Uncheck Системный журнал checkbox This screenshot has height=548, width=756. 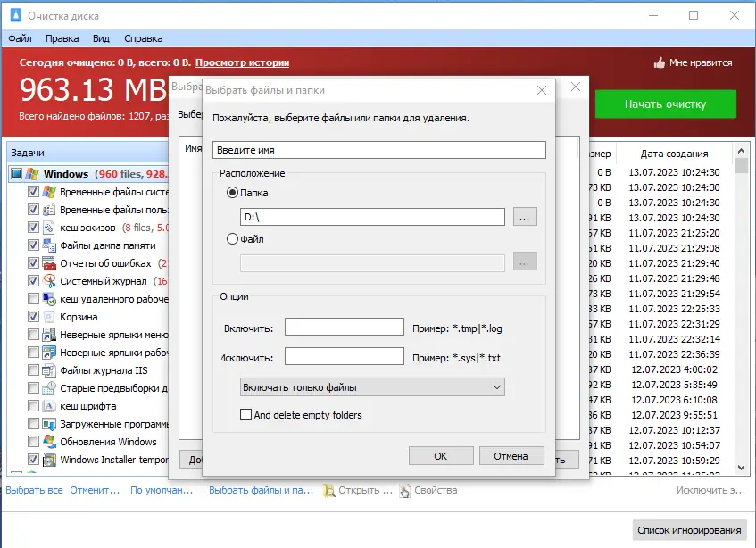(x=33, y=280)
